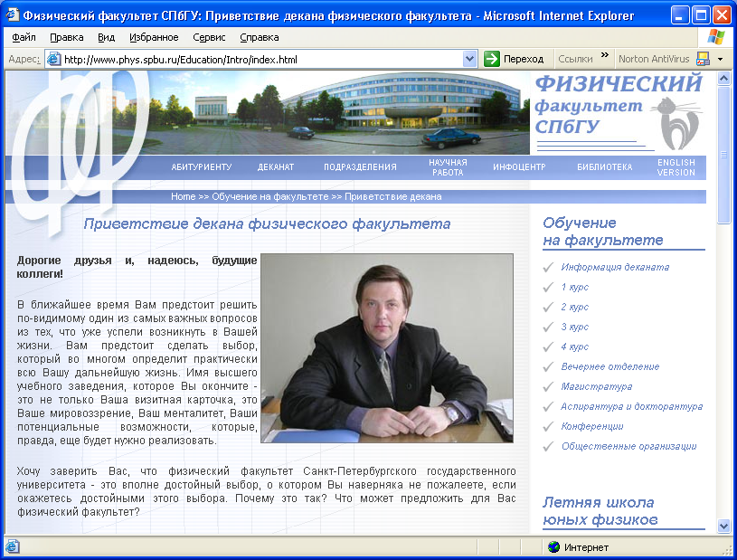Click the vertical scrollbar down arrow
This screenshot has height=560, width=737.
[x=723, y=527]
